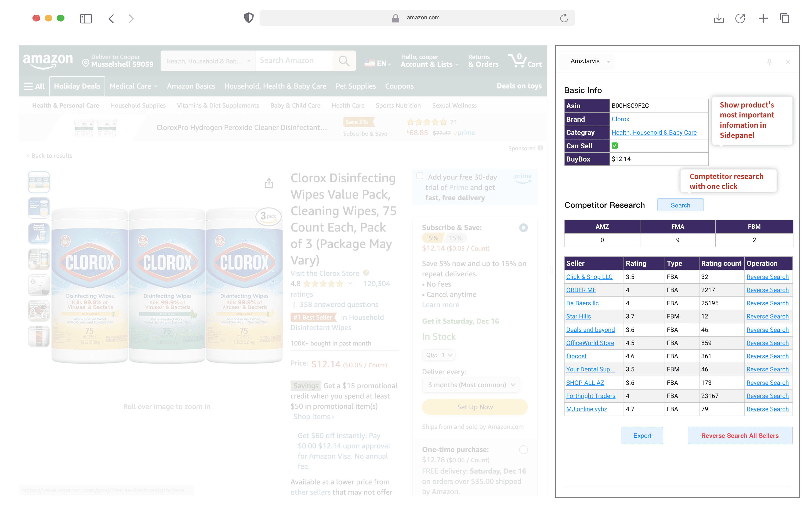Click the Sponsored info icon

[x=540, y=148]
